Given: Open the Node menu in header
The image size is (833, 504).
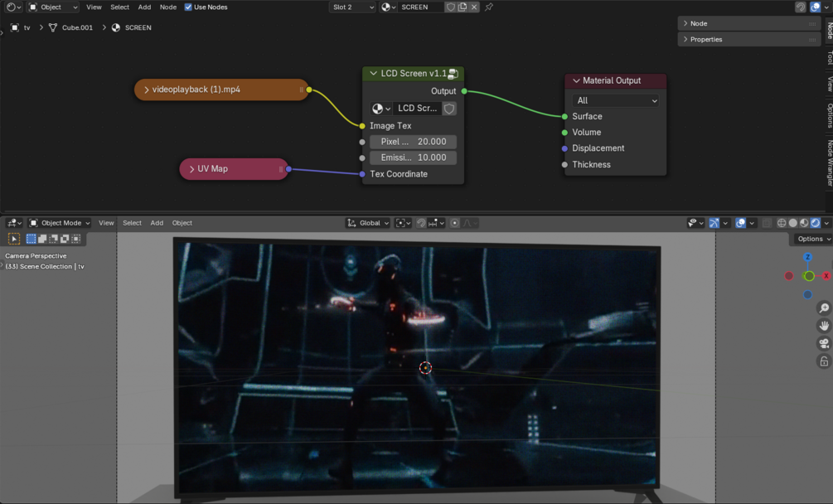Looking at the screenshot, I should tap(168, 7).
